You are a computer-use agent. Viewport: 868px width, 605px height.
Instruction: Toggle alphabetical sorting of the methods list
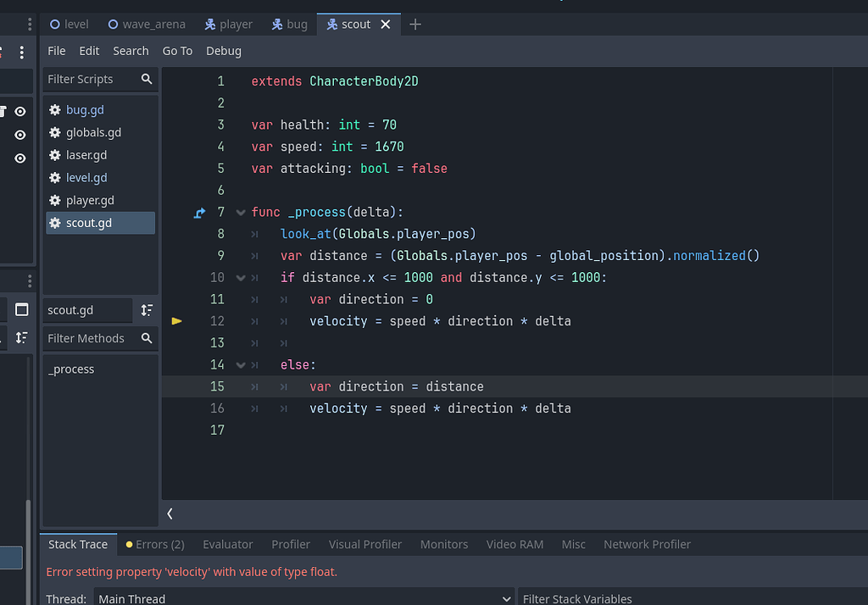click(147, 310)
